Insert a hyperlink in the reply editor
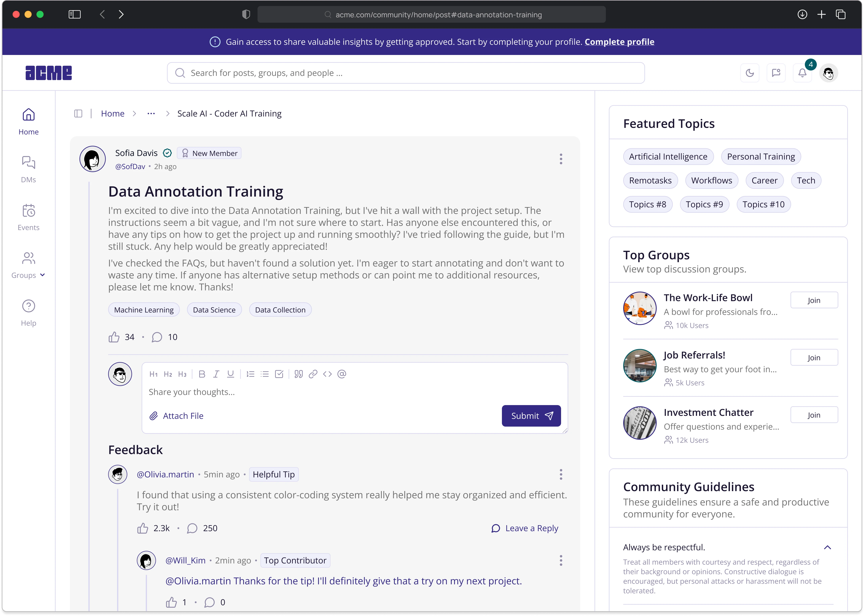The width and height of the screenshot is (864, 616). (313, 374)
